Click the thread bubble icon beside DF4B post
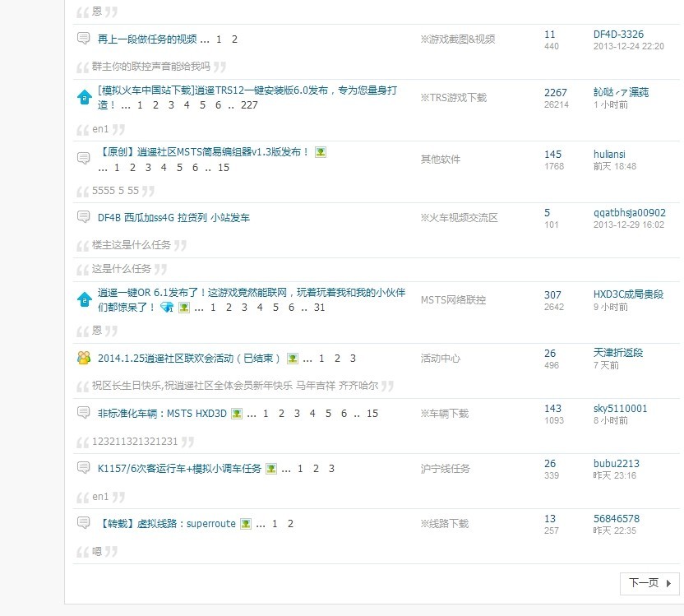 click(x=84, y=217)
